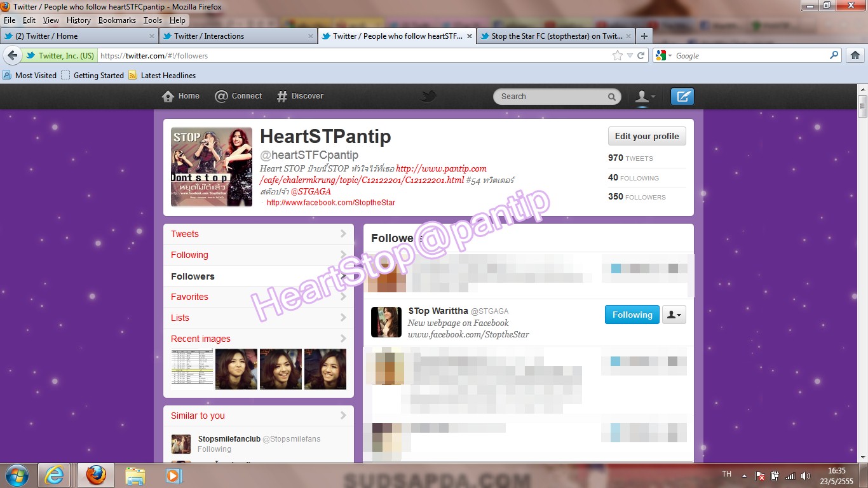Open a new tab with plus button
The height and width of the screenshot is (488, 868).
pos(644,36)
